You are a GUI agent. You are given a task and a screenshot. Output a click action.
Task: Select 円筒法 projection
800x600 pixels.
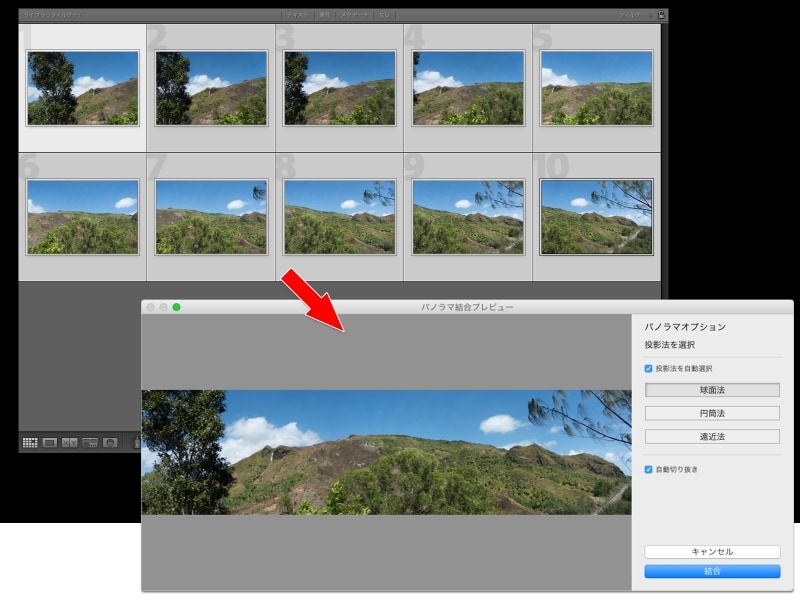click(712, 413)
